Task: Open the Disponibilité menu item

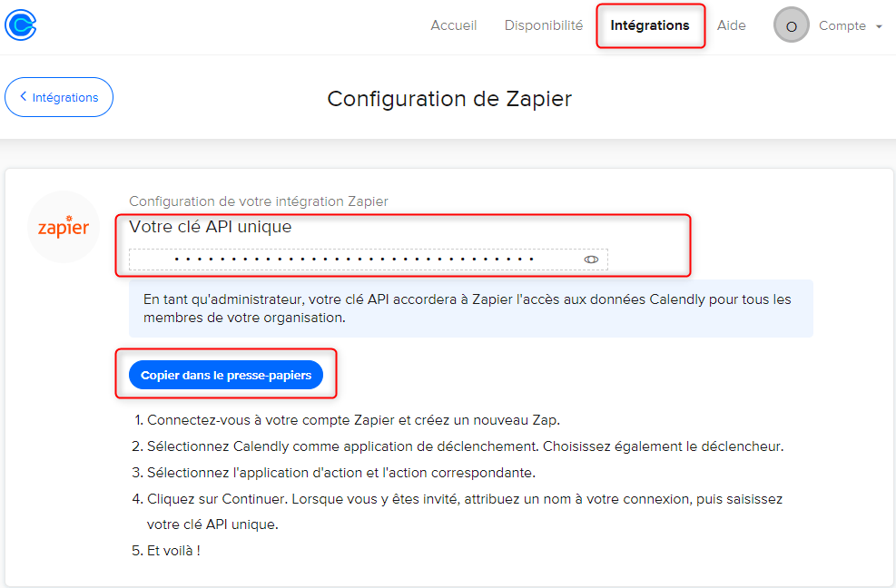Action: tap(543, 25)
